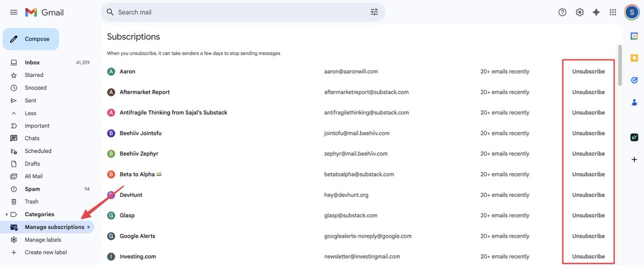Unsubscribe from Beta to Alpha
The width and height of the screenshot is (644, 265).
588,174
